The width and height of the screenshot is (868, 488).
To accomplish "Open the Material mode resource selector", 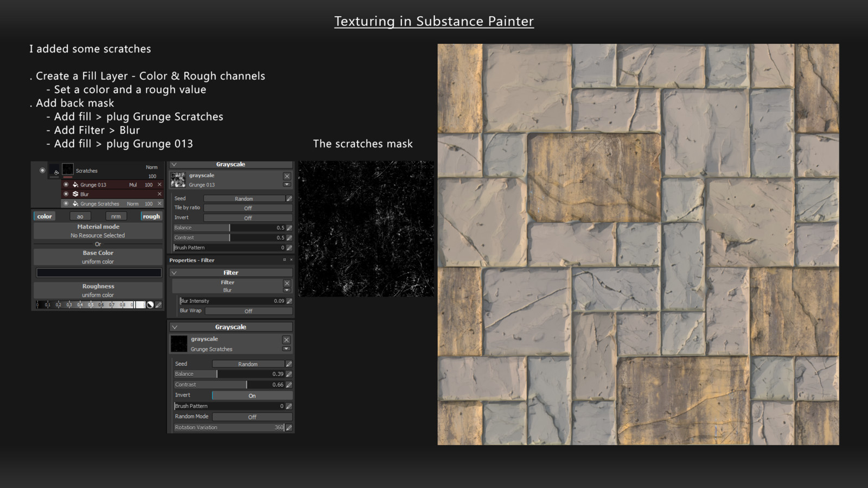I will coord(98,231).
